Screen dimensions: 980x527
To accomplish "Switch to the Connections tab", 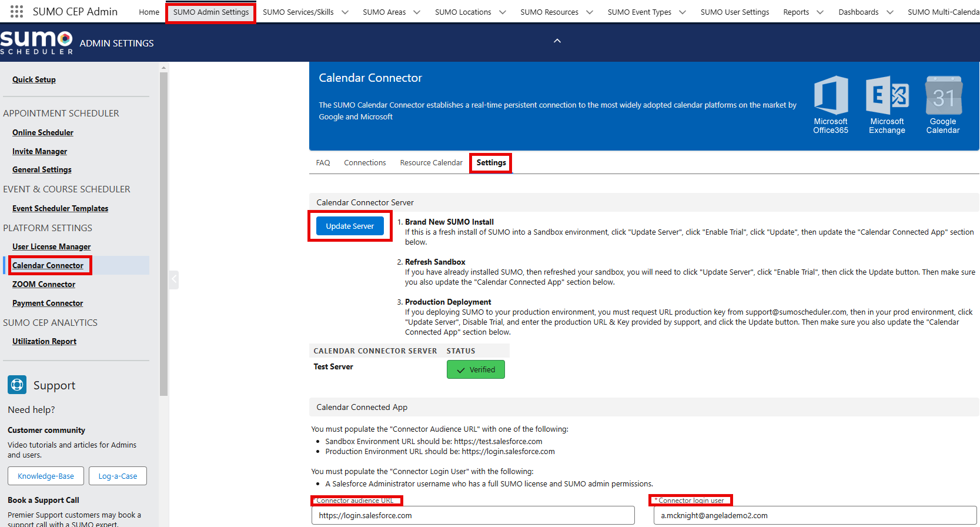I will click(x=364, y=163).
